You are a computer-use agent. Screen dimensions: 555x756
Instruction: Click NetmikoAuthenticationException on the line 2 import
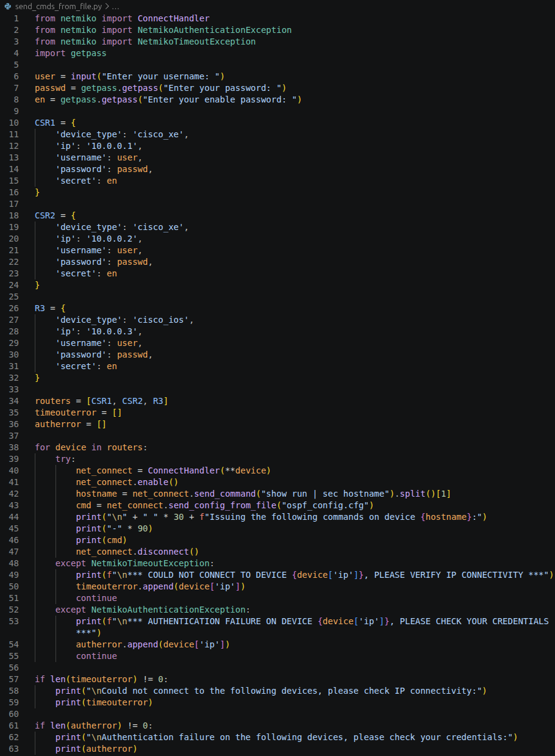[215, 30]
